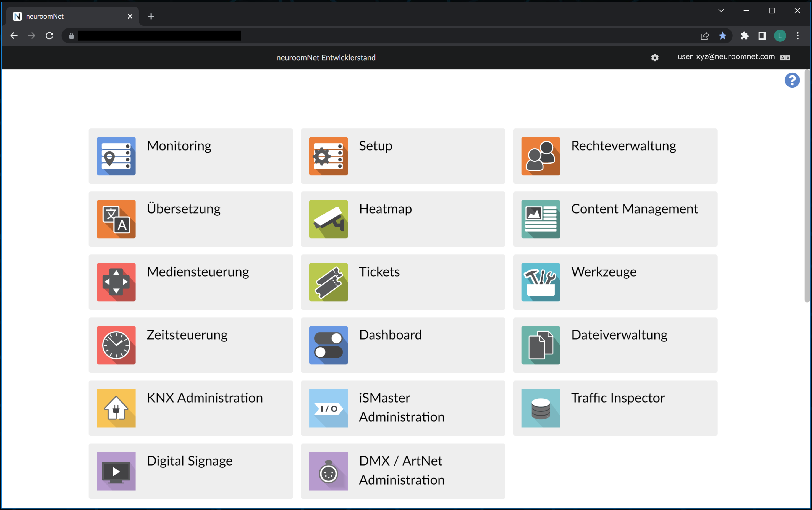Click the Traffic Inspector label

[618, 398]
